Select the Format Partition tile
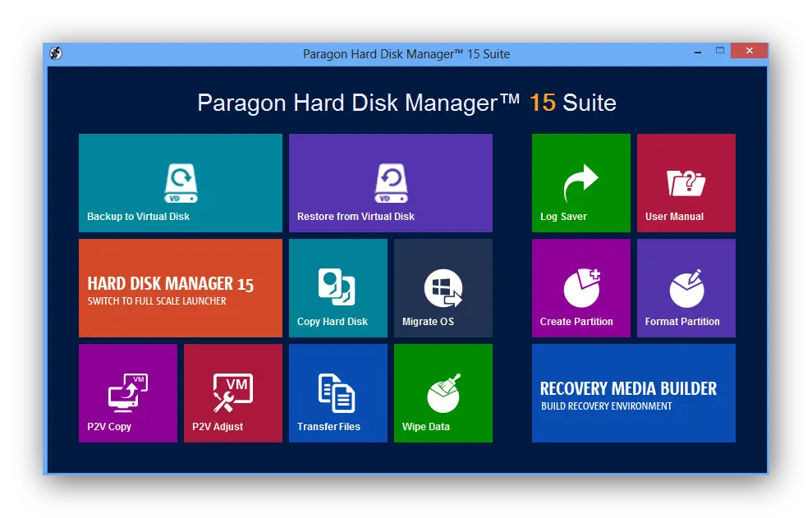Viewport: 812px width, 518px height. tap(686, 288)
